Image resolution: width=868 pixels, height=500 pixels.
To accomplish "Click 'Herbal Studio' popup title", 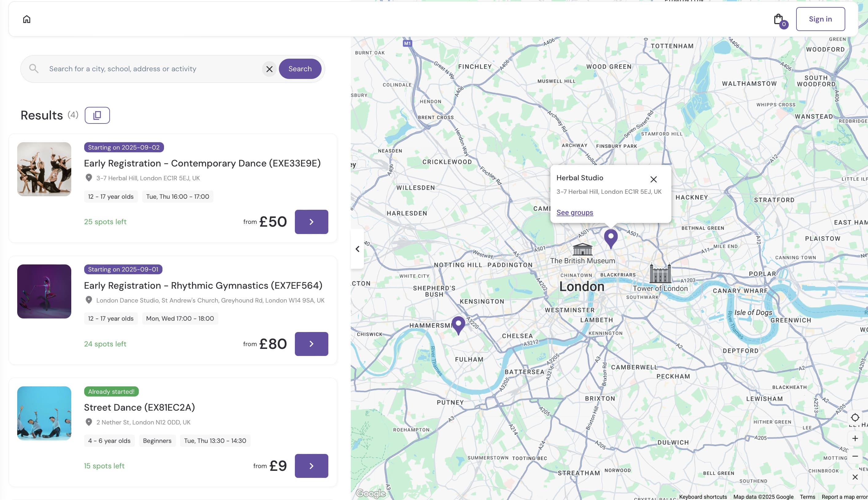I will (580, 178).
